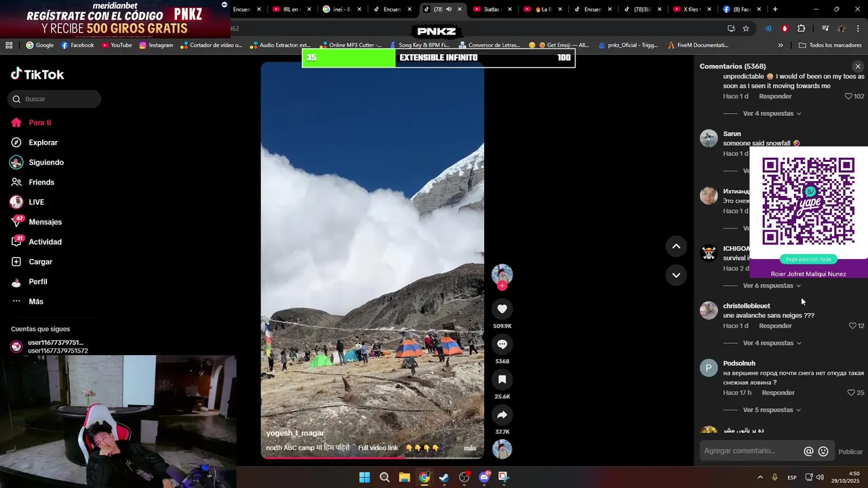Open YouTube bookmark

click(x=117, y=45)
